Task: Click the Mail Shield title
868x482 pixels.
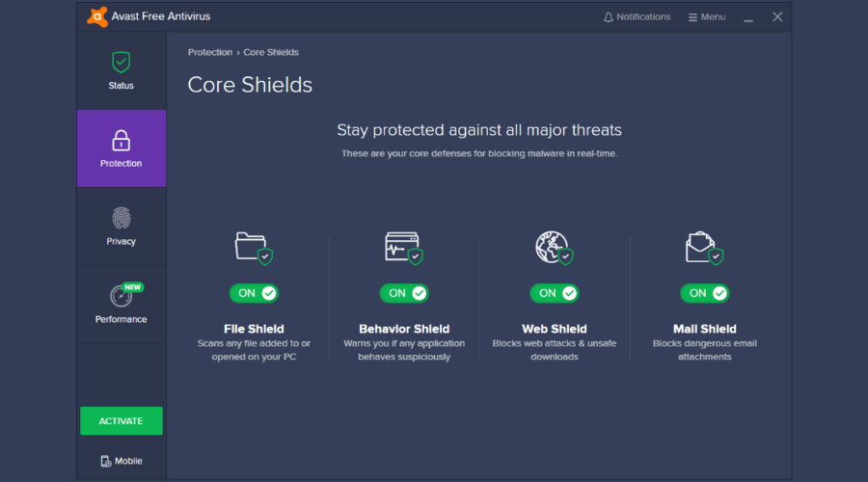Action: [705, 329]
